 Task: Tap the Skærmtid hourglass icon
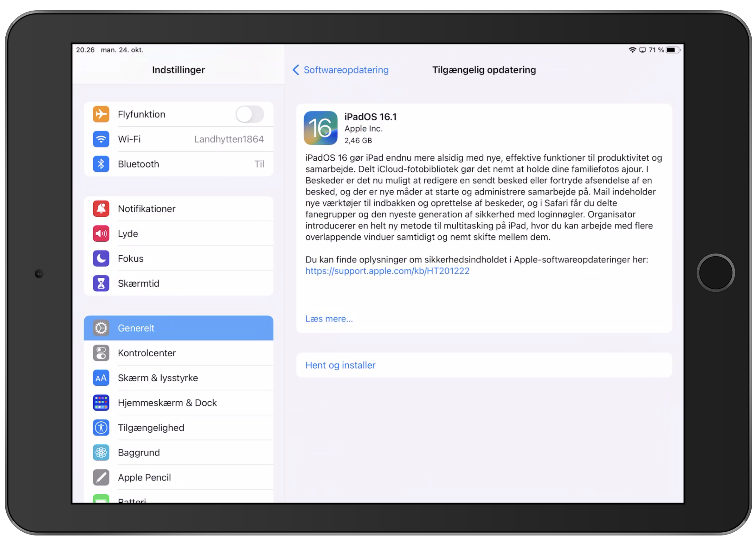click(101, 284)
